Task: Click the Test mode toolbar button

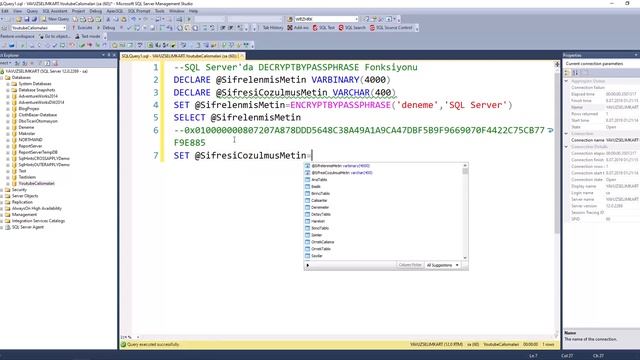Action: [x=88, y=36]
